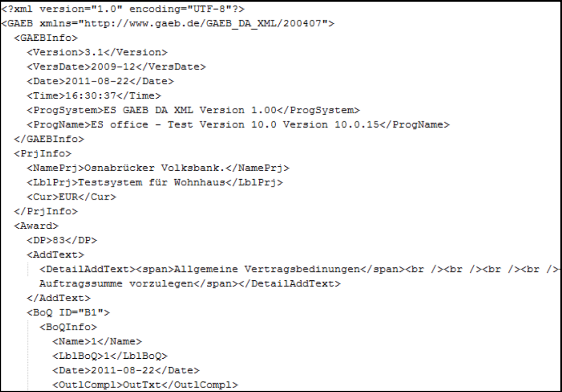Click the Time 16:30:37 element
Viewport: 562px width, 392px height.
[x=94, y=96]
